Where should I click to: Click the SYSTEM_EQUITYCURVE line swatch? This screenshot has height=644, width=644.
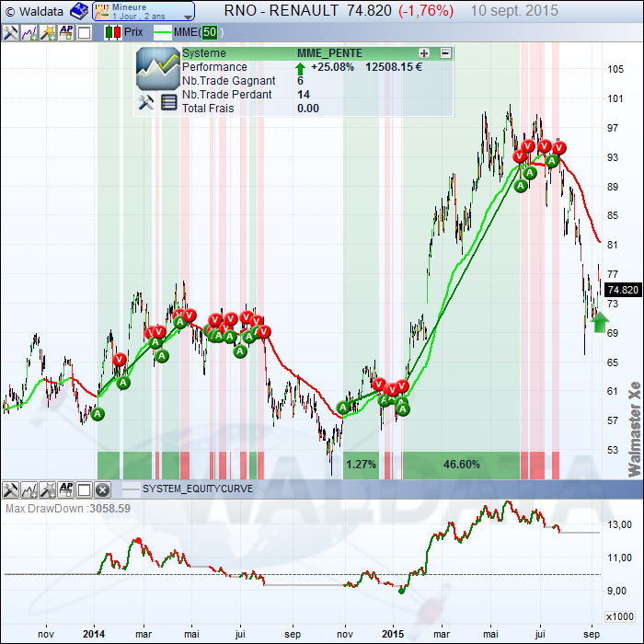coord(131,489)
